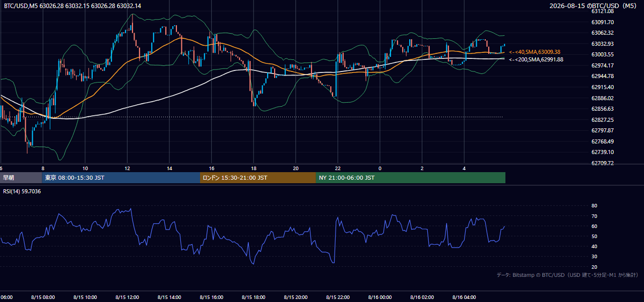Click price axis label 62768.49
Screen dimensions: 644x302
click(x=602, y=141)
